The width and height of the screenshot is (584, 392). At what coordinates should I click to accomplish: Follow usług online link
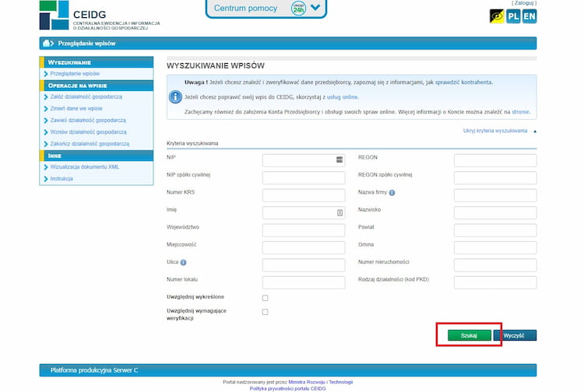[x=343, y=97]
